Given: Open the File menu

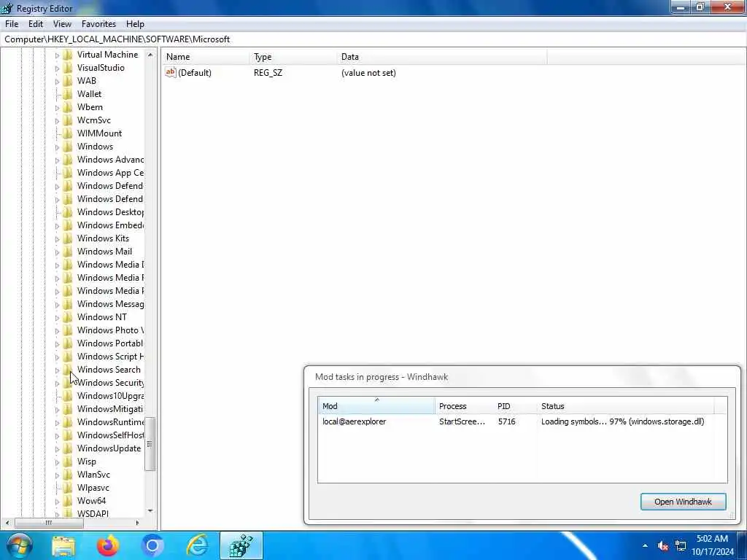Looking at the screenshot, I should click(x=12, y=24).
